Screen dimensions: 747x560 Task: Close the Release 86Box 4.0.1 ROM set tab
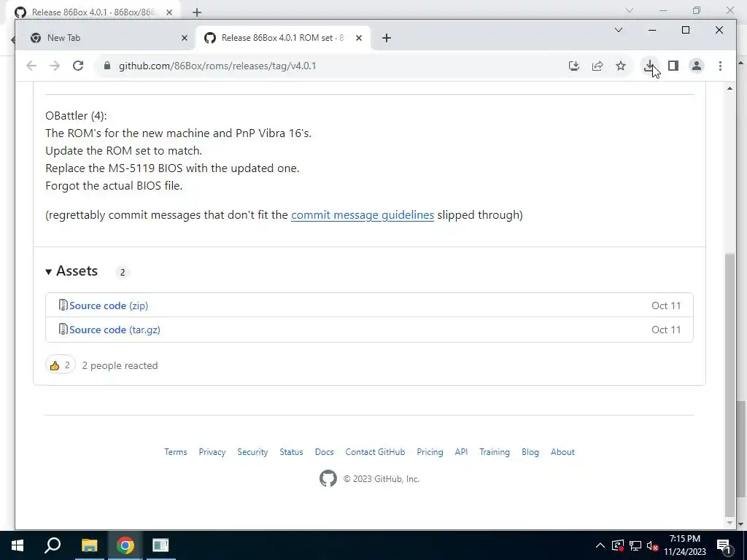pos(359,38)
